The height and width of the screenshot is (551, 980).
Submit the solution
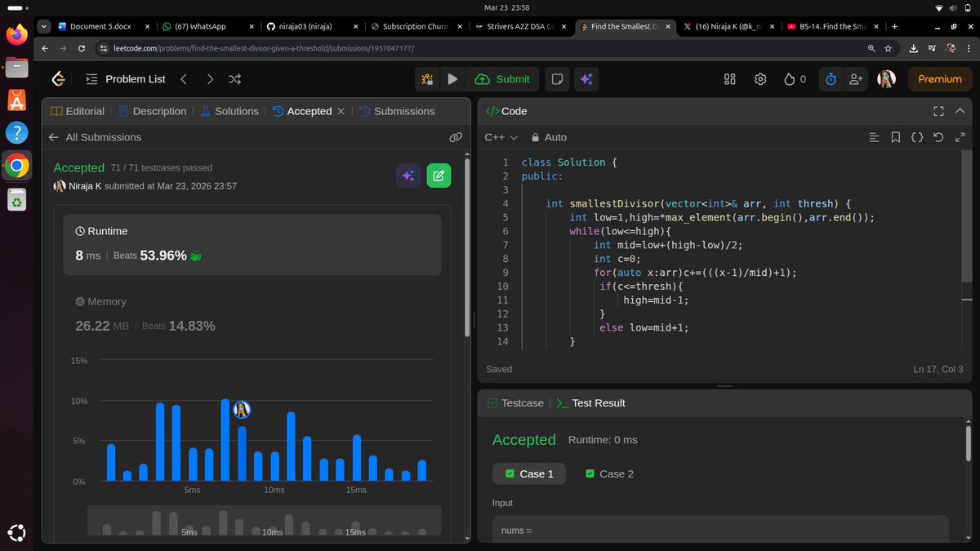point(502,79)
